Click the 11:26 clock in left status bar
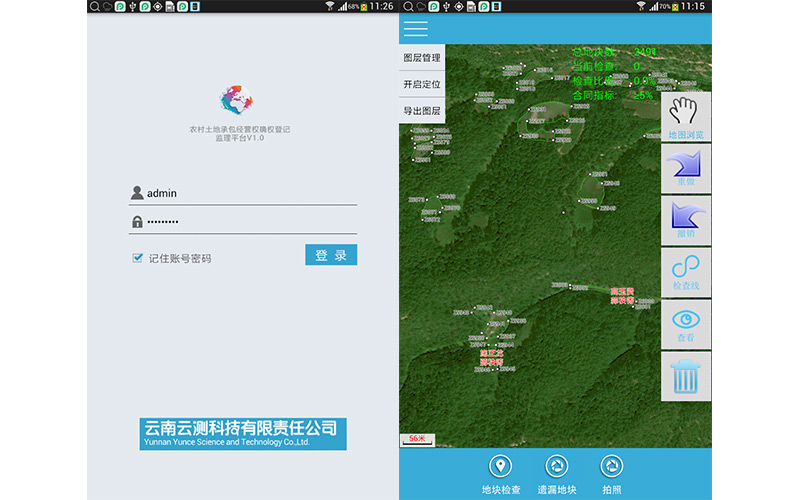Screen dimensions: 800x500 click(x=382, y=6)
